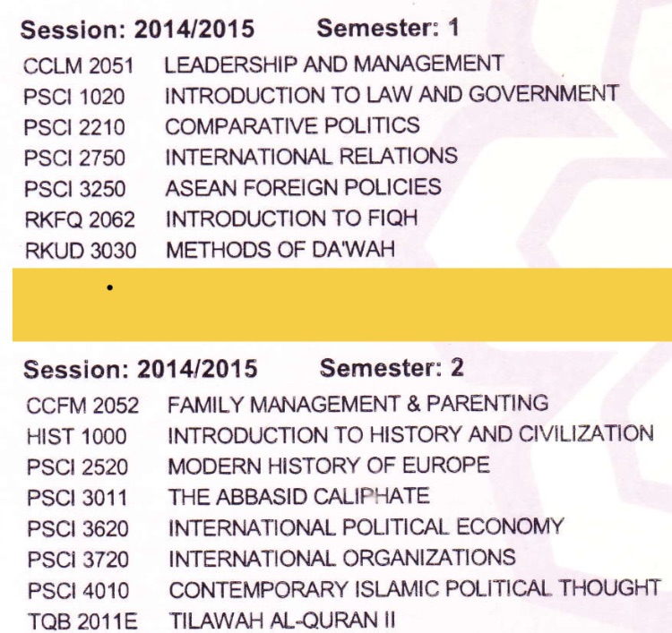Click the small black dot on yellow bar
Viewport: 672px width, 633px height.
(108, 289)
